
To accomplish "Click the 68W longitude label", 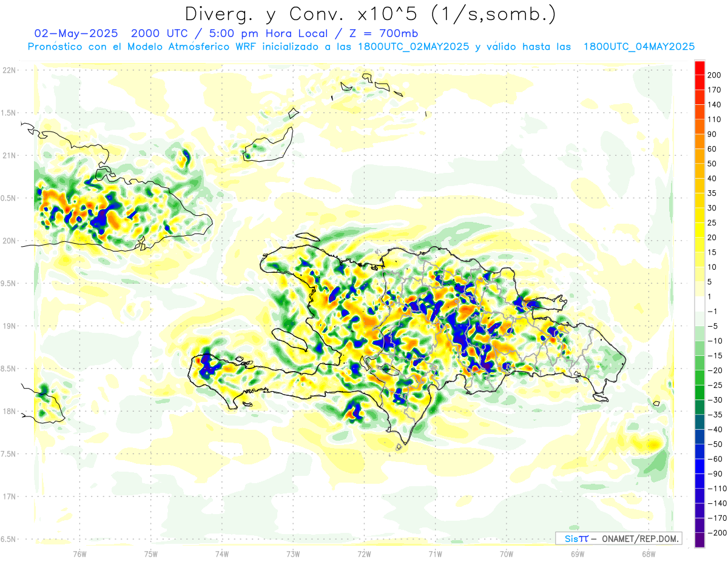I will coord(649,554).
